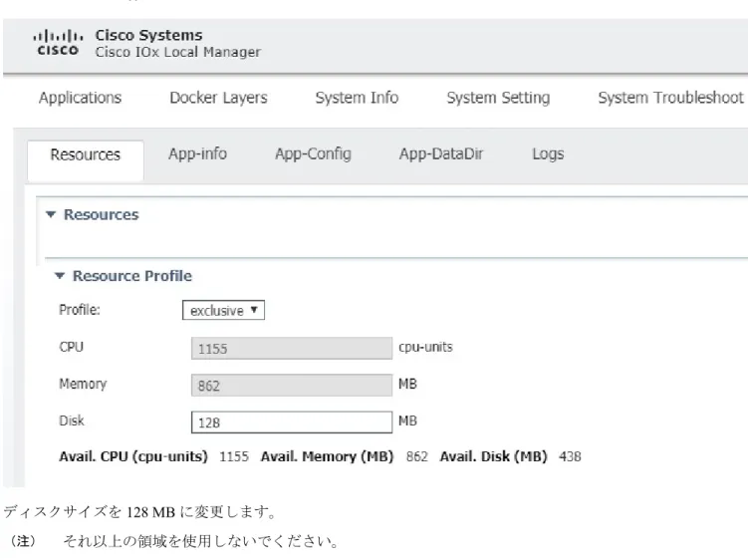748x560 pixels.
Task: Click the Avail. Disk (MB) label
Action: (493, 456)
